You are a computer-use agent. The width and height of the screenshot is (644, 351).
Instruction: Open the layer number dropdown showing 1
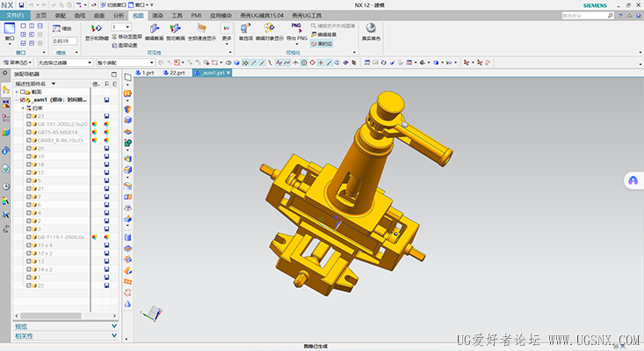coord(121,27)
